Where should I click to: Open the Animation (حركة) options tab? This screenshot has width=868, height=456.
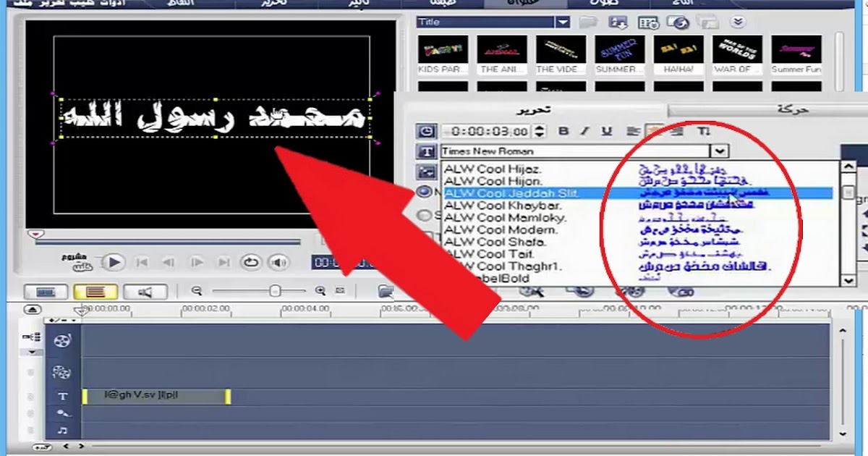tap(793, 110)
